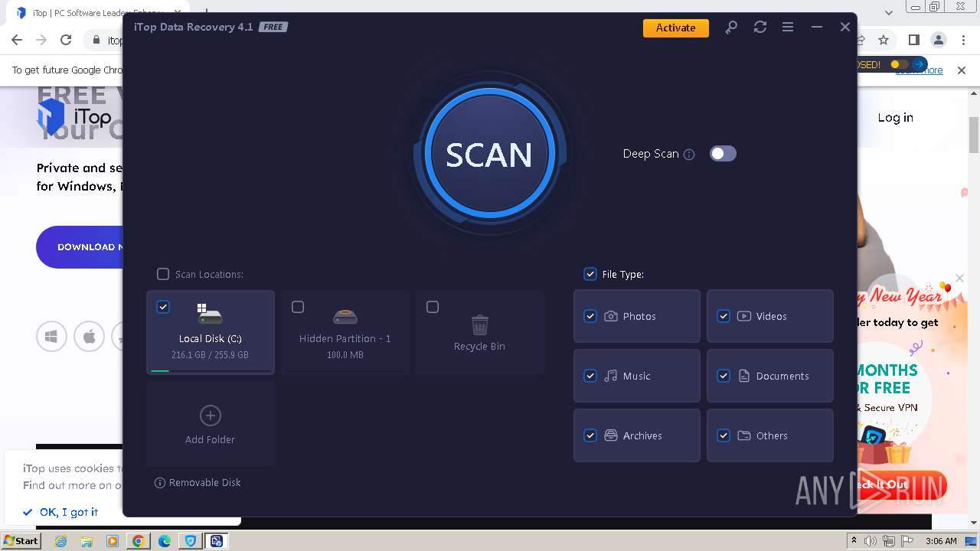Viewport: 980px width, 551px height.
Task: Uncheck the Others file type checkbox
Action: tap(724, 435)
